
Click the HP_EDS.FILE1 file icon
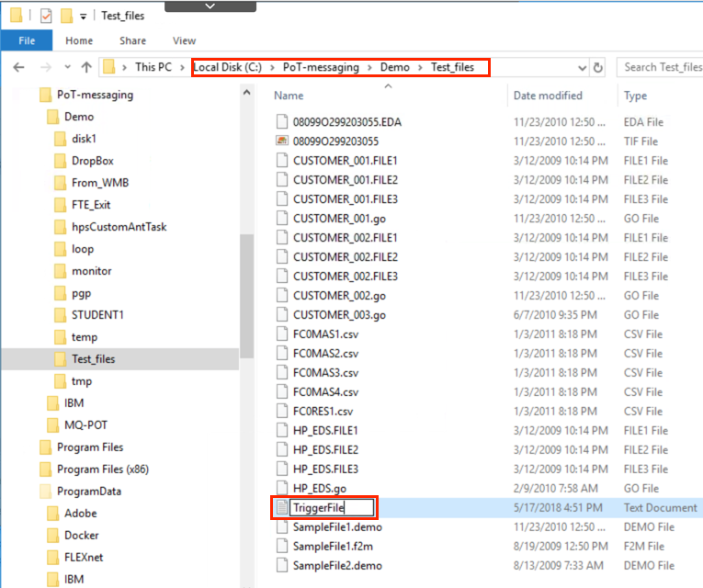click(281, 430)
